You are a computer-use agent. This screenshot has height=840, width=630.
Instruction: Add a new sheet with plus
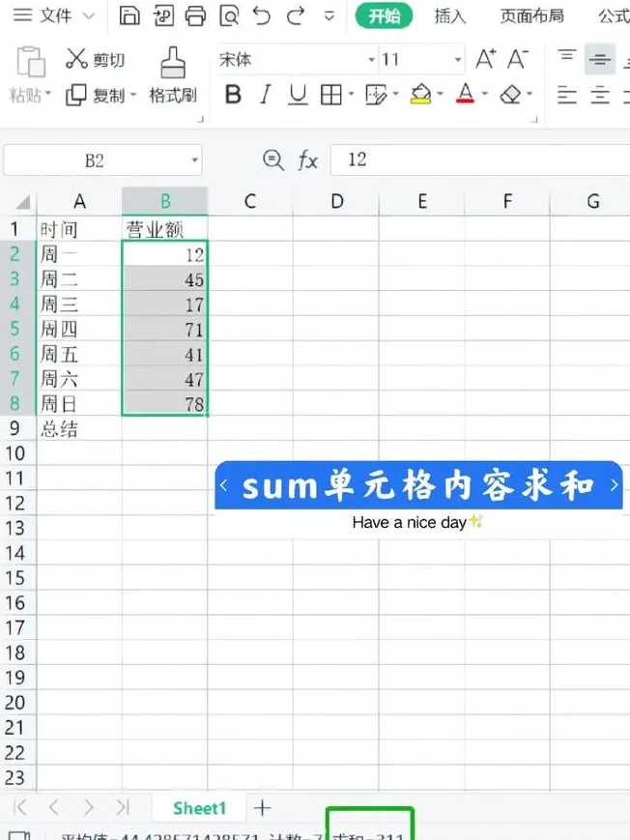[263, 807]
